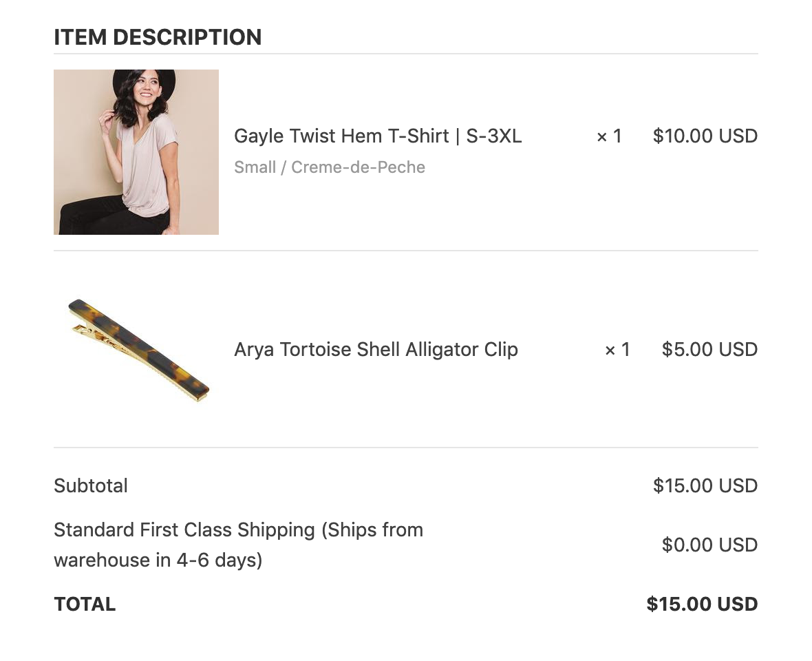Image resolution: width=812 pixels, height=661 pixels.
Task: Click the S-3XL size range text
Action: coord(494,136)
